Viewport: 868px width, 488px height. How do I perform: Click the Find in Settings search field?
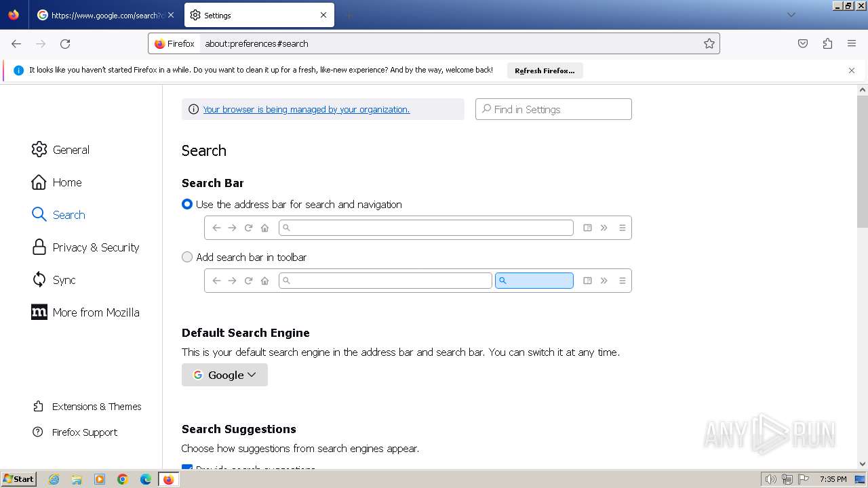[553, 109]
